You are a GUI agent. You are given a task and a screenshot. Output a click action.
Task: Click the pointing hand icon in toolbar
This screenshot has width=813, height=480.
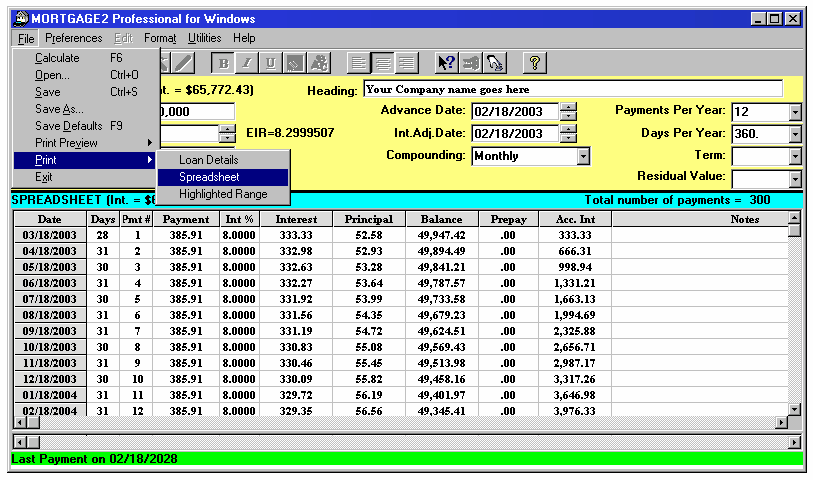coord(471,63)
